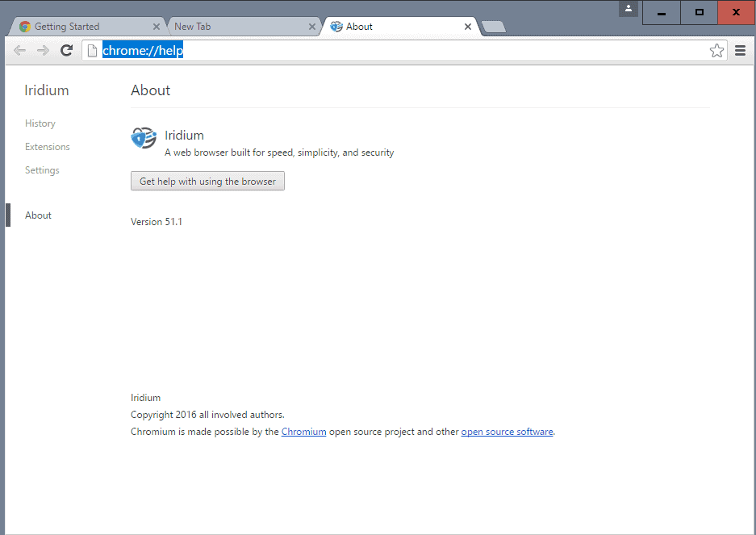Close the browser window

click(736, 13)
